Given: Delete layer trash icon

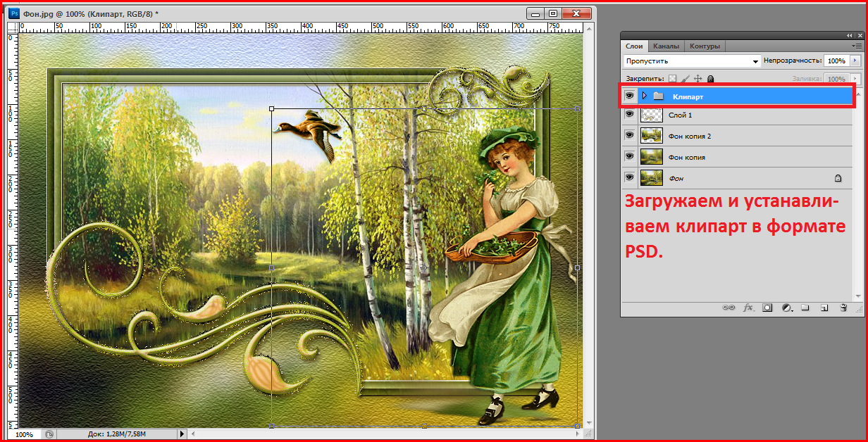Looking at the screenshot, I should [x=843, y=308].
